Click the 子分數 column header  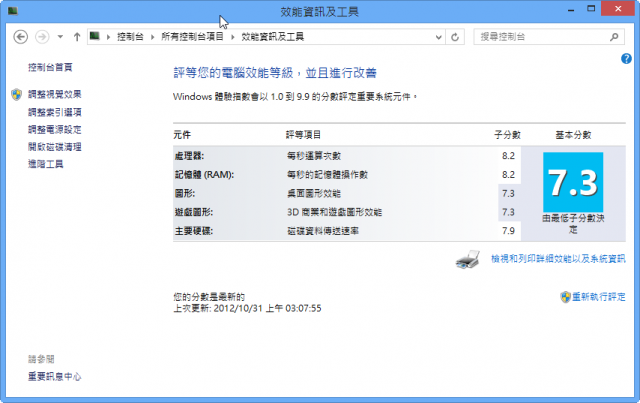(x=507, y=135)
